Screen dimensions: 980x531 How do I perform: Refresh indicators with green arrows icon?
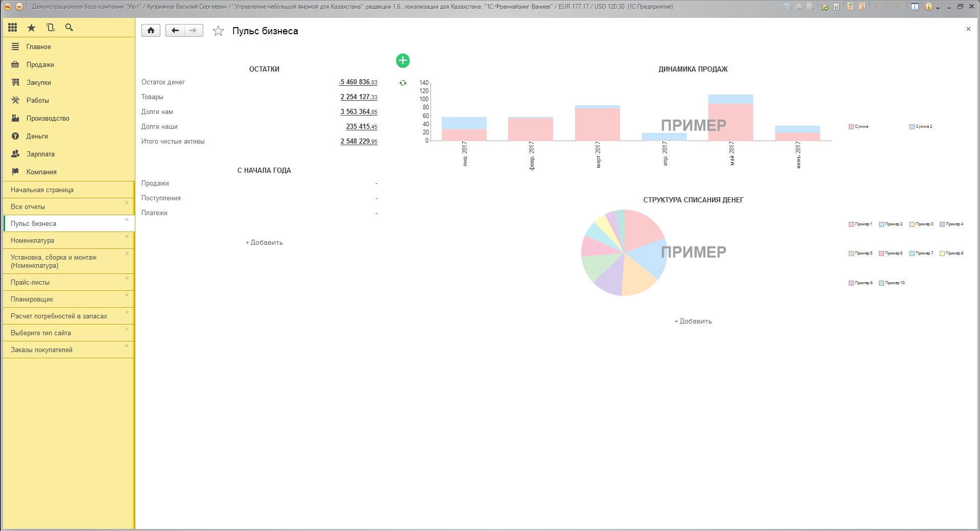(x=403, y=83)
